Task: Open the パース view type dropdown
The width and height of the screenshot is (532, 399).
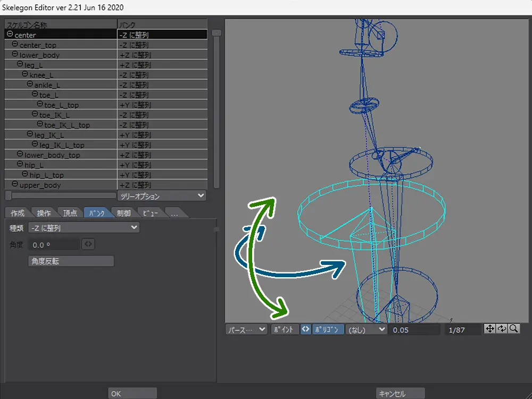Action: tap(246, 330)
